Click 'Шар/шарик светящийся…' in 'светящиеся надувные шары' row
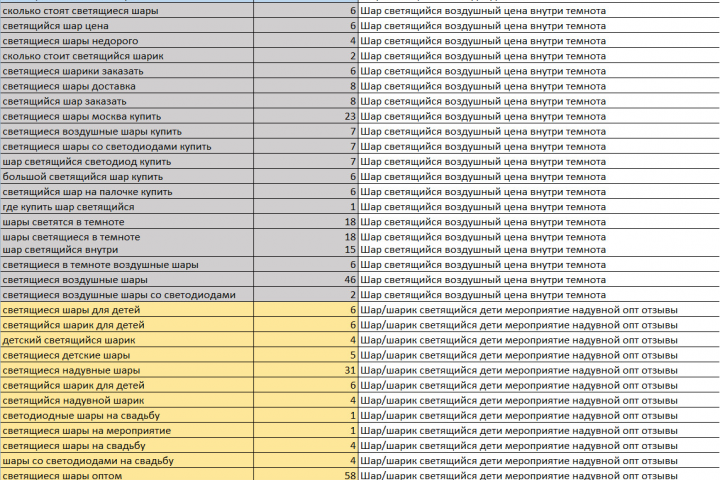720x480 pixels. pos(539,371)
